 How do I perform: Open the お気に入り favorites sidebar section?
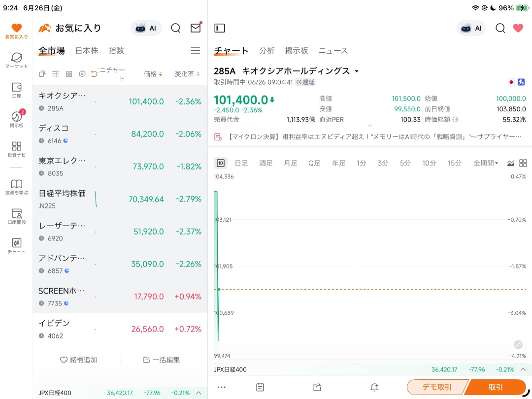(x=16, y=31)
